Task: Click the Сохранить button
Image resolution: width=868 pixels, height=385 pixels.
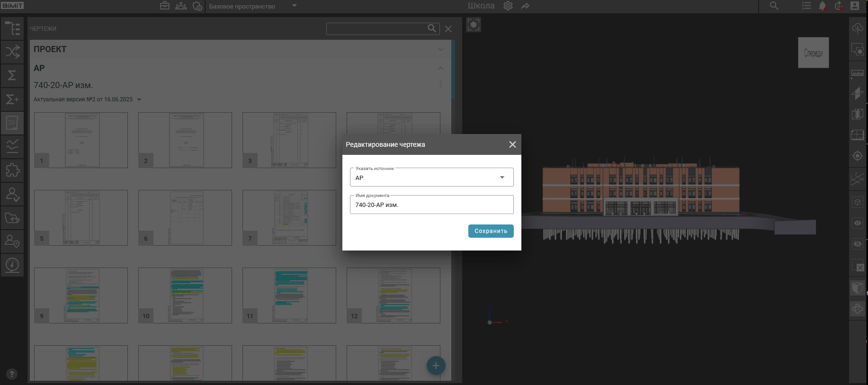Action: coord(491,231)
